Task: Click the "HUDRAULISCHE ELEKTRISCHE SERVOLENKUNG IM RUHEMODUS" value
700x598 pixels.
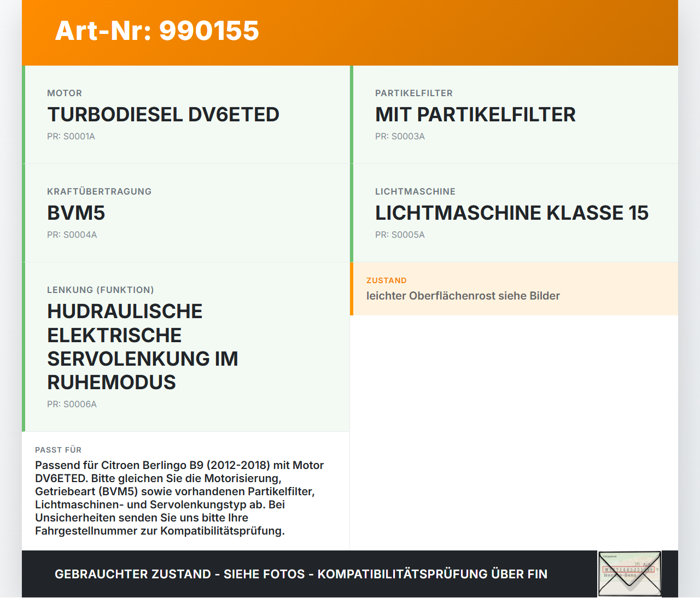Action: (x=143, y=347)
